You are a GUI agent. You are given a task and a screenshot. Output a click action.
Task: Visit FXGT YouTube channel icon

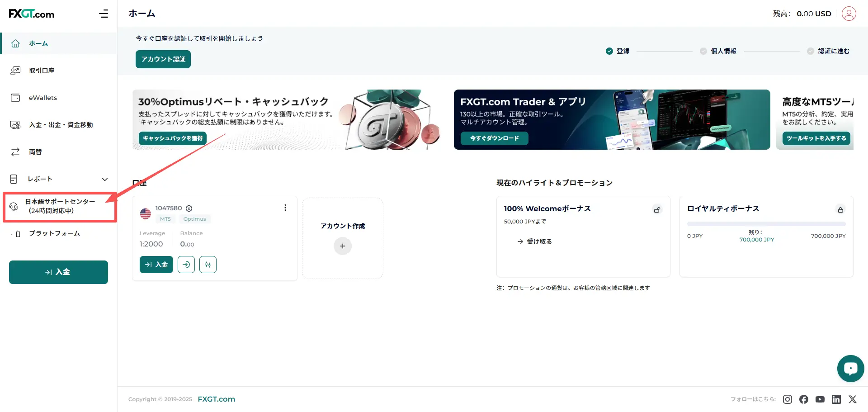coord(820,399)
